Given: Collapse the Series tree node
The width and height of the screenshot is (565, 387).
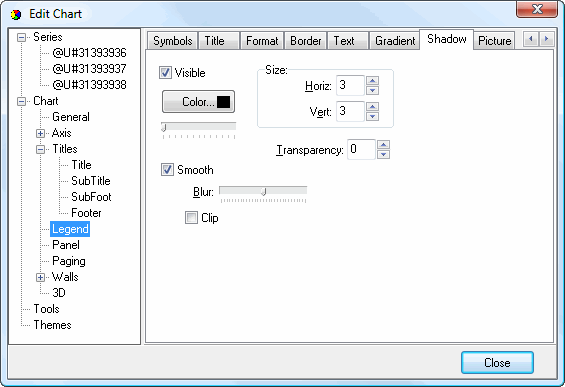Looking at the screenshot, I should 22,37.
